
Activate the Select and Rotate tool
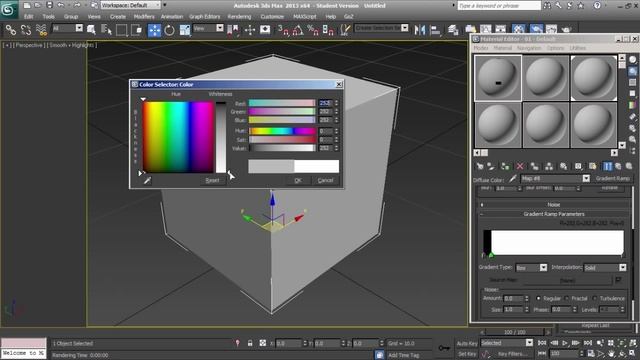tap(169, 30)
